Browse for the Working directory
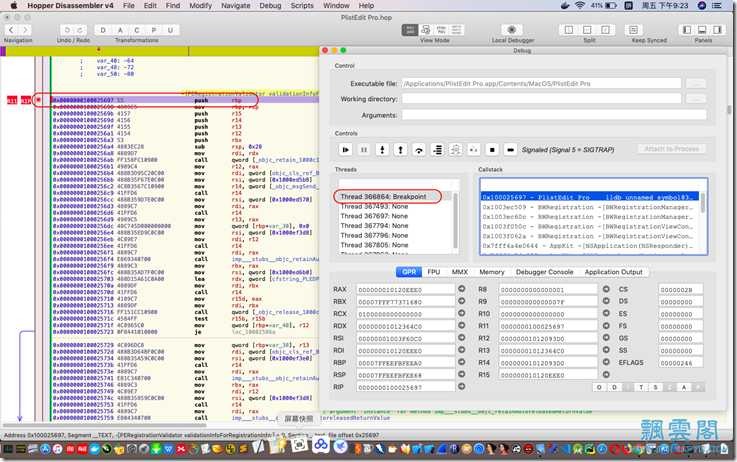Viewport: 737px width, 462px height. click(x=696, y=99)
